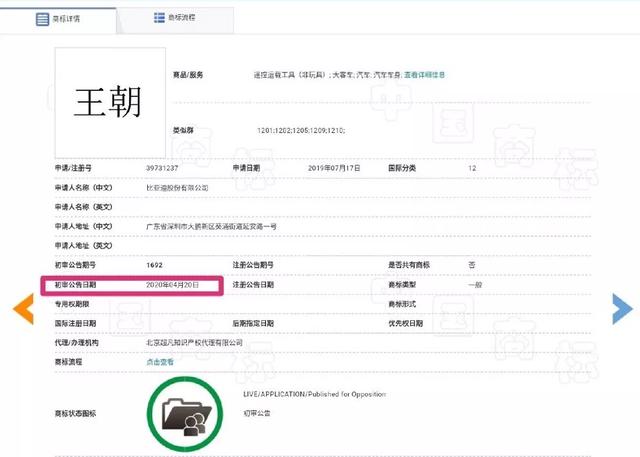Click LIVE/APPLICATION/Published for Opposition status text
The height and width of the screenshot is (457, 640).
(314, 394)
